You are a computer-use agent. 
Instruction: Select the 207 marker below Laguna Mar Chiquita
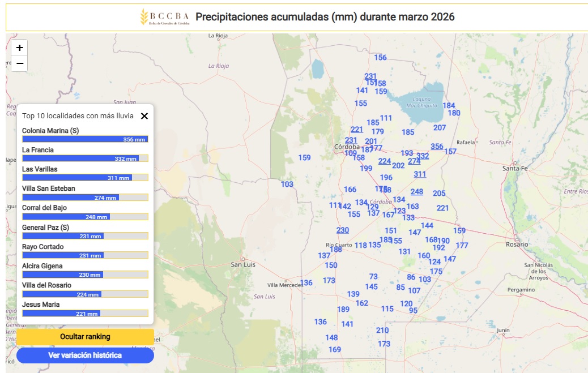coord(440,128)
